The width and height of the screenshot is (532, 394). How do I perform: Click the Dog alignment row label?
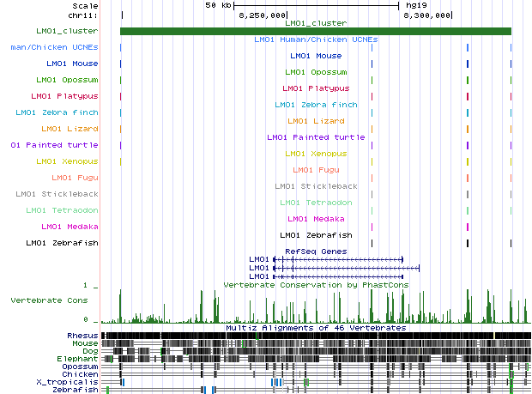(88, 350)
